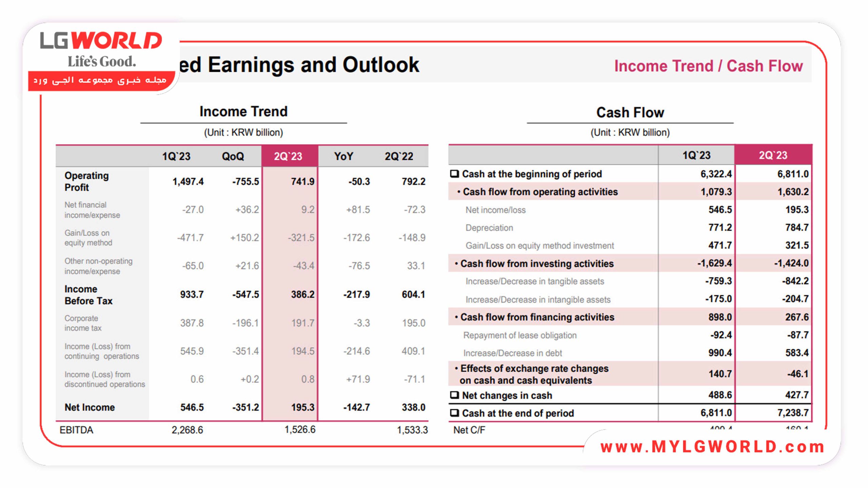Click the 1Q'23 Cash Flow column header
The width and height of the screenshot is (868, 488).
pyautogui.click(x=696, y=155)
